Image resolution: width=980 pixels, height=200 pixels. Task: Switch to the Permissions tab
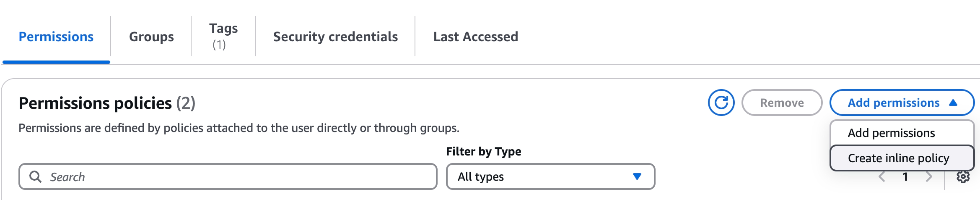point(56,37)
